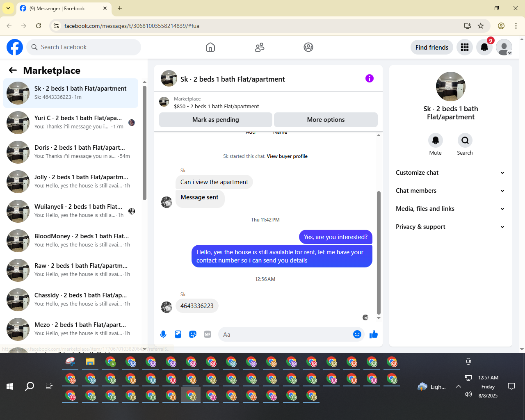Mute the conversation with bell icon
The image size is (525, 420).
[x=436, y=140]
